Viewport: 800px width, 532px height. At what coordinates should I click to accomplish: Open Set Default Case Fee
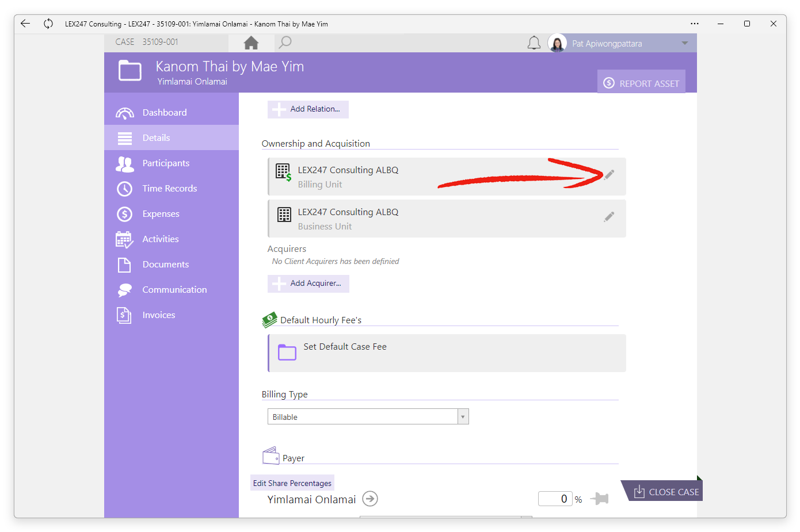click(447, 353)
